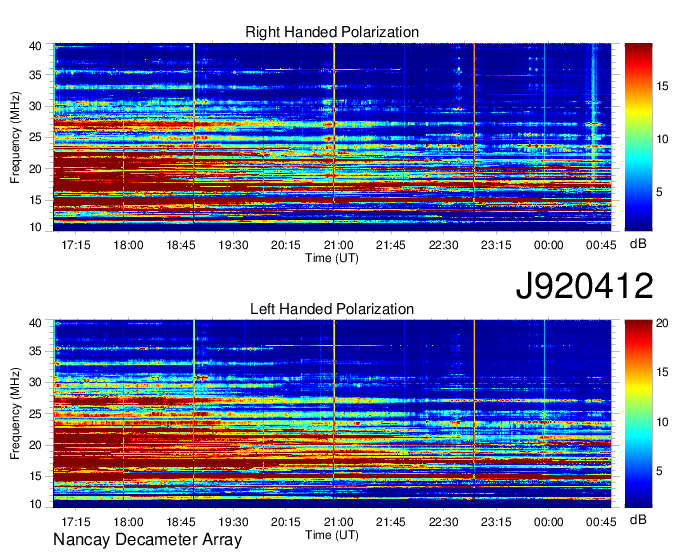The image size is (680, 552).
Task: Click "Time (UT)" under the Right Handed plot
Action: [332, 258]
